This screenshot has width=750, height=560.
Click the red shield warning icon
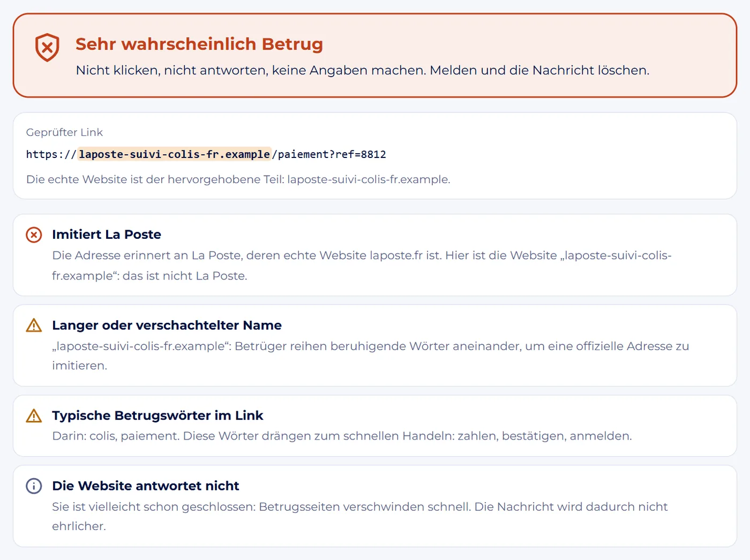tap(47, 47)
